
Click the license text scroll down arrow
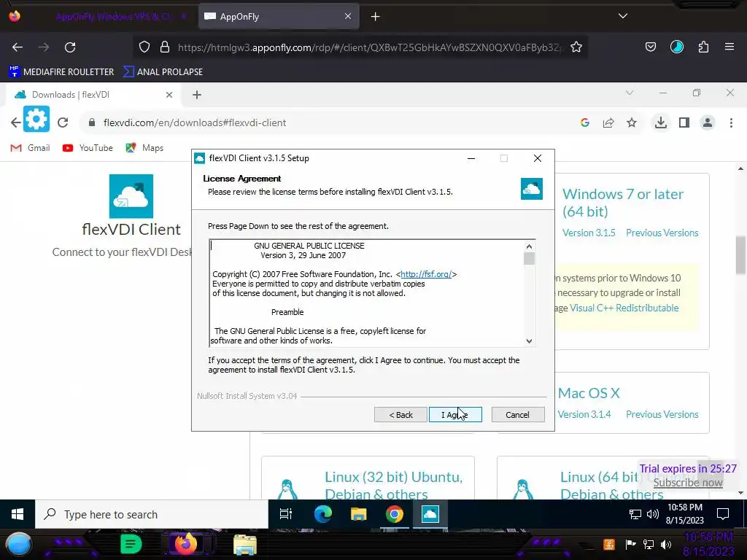point(529,341)
